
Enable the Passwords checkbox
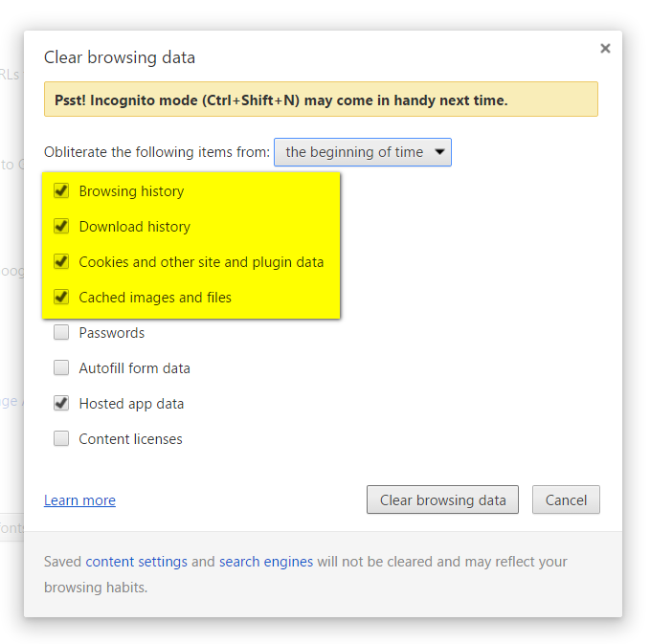coord(61,333)
